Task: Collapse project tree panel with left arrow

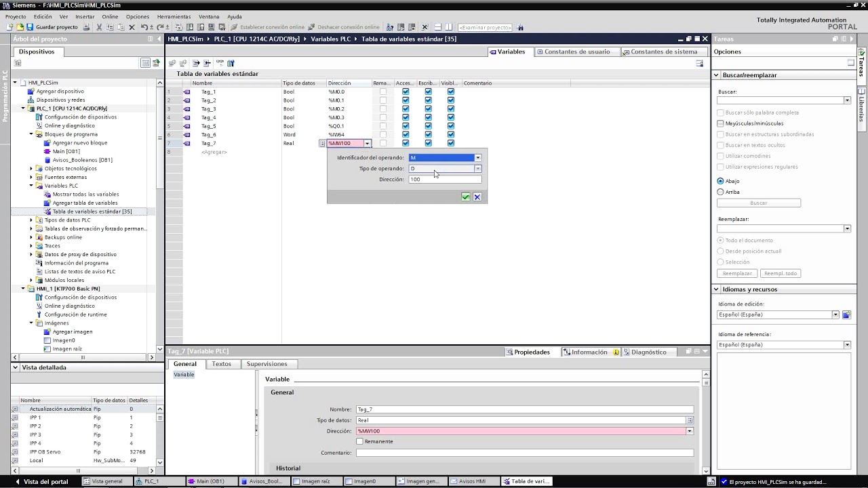Action: 159,39
